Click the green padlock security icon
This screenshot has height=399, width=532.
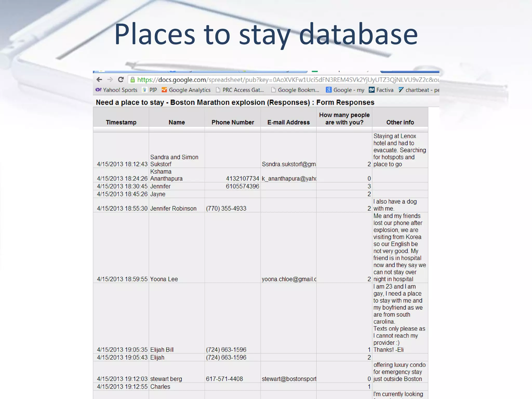pos(132,79)
